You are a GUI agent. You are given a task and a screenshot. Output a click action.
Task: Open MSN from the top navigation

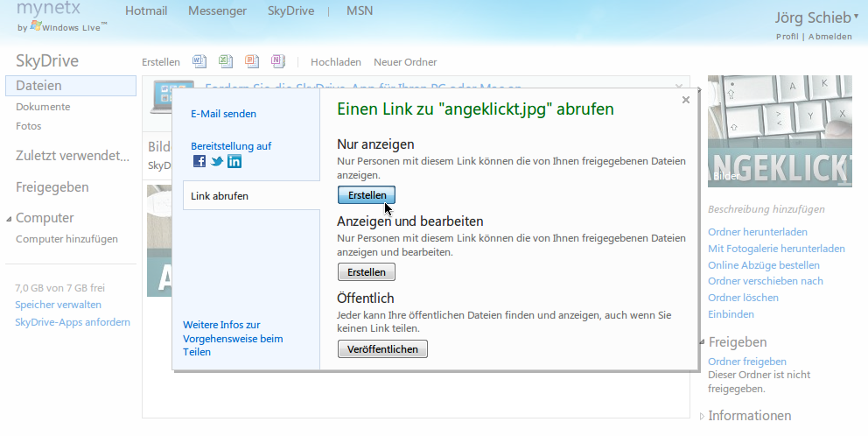(360, 11)
